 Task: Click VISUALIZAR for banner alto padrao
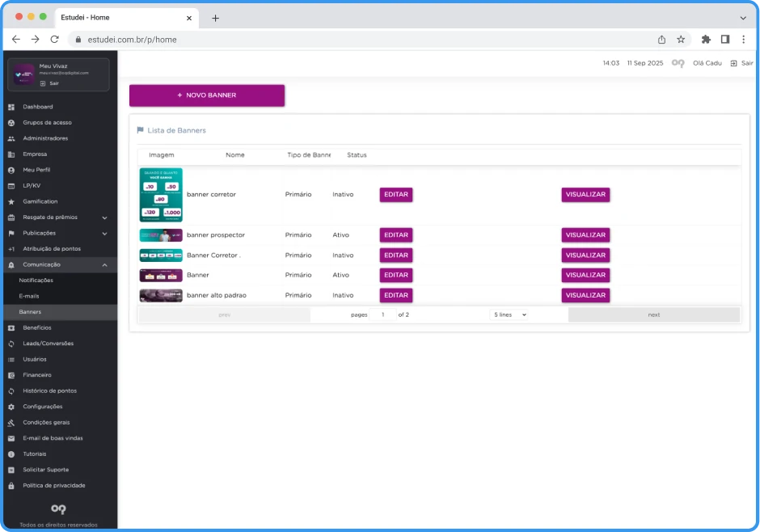coord(585,295)
